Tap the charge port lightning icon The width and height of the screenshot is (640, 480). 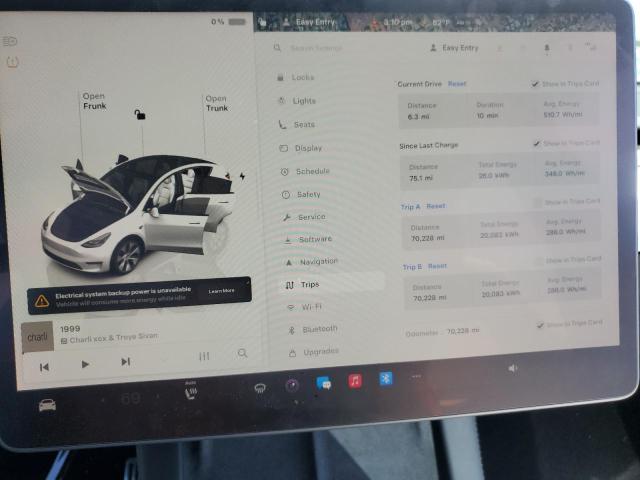point(242,176)
